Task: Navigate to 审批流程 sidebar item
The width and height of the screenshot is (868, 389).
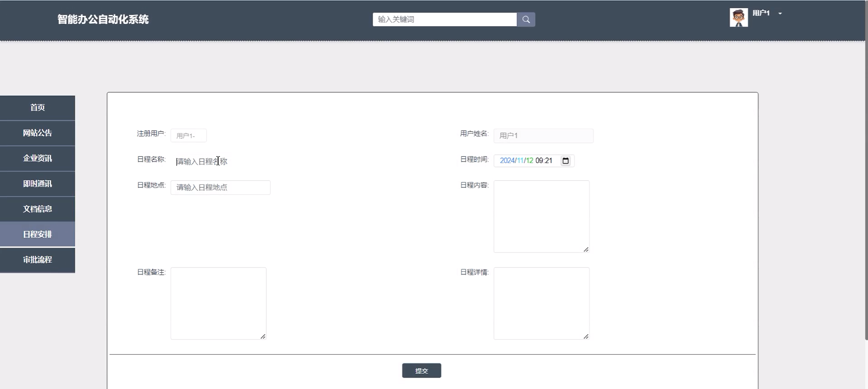Action: tap(37, 260)
